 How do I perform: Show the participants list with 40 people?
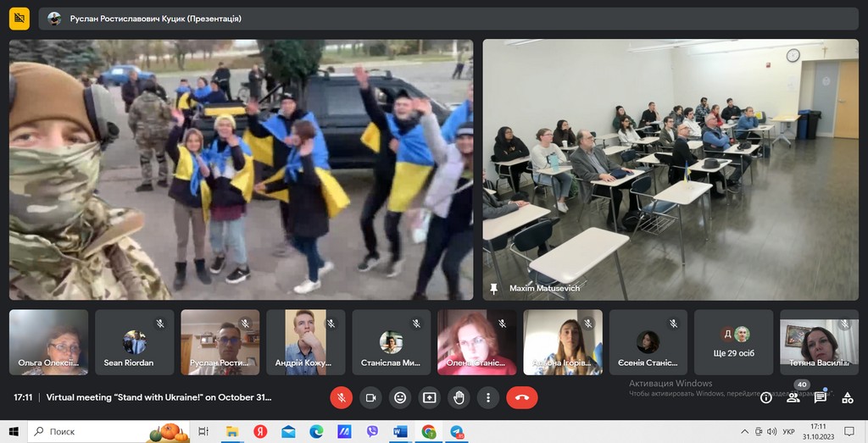click(x=793, y=397)
